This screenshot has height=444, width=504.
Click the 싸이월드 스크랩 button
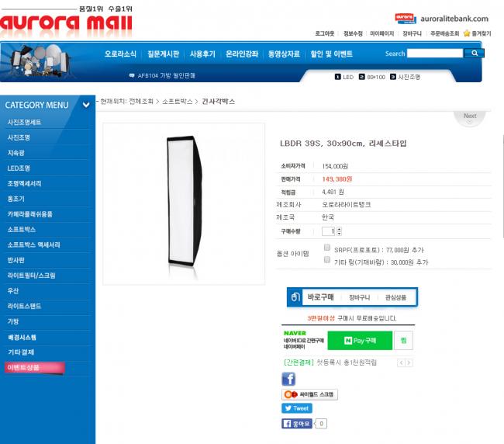click(x=309, y=394)
